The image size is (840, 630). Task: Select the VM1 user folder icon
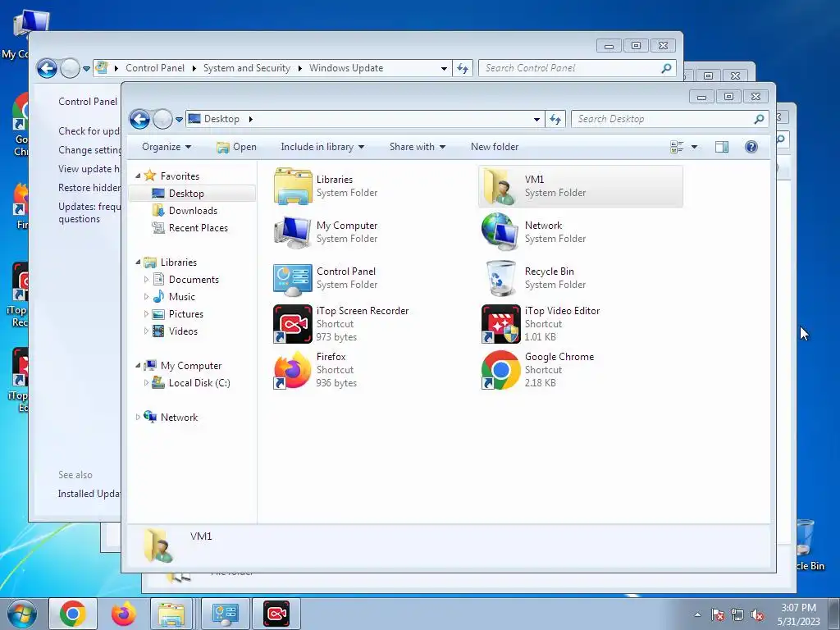coord(500,186)
